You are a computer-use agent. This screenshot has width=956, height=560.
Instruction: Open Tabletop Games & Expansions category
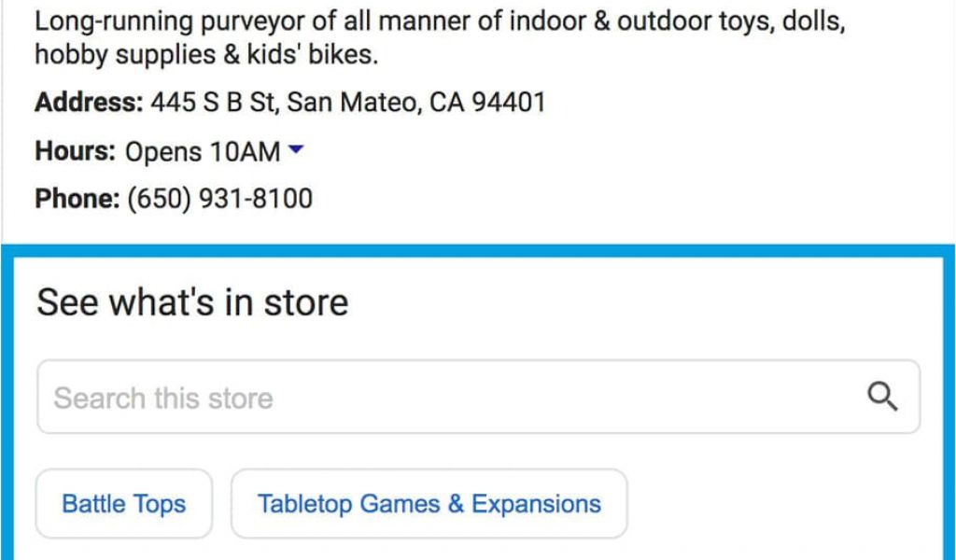click(429, 504)
